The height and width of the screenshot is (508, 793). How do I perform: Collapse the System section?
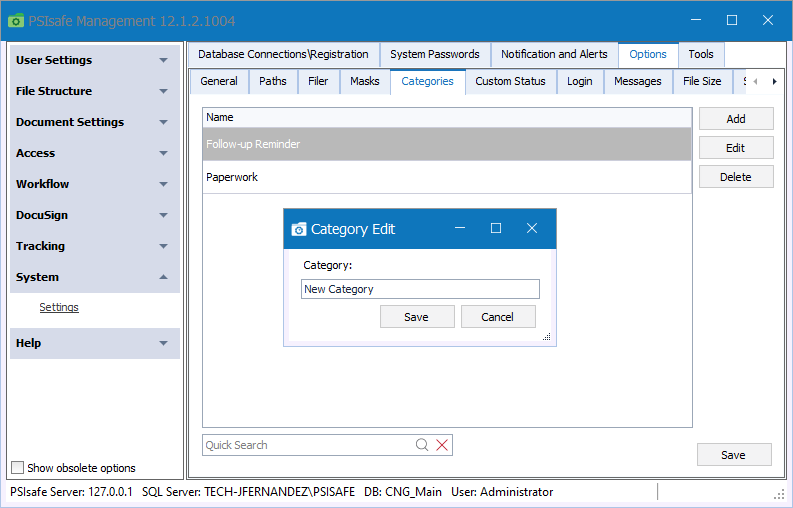point(95,277)
